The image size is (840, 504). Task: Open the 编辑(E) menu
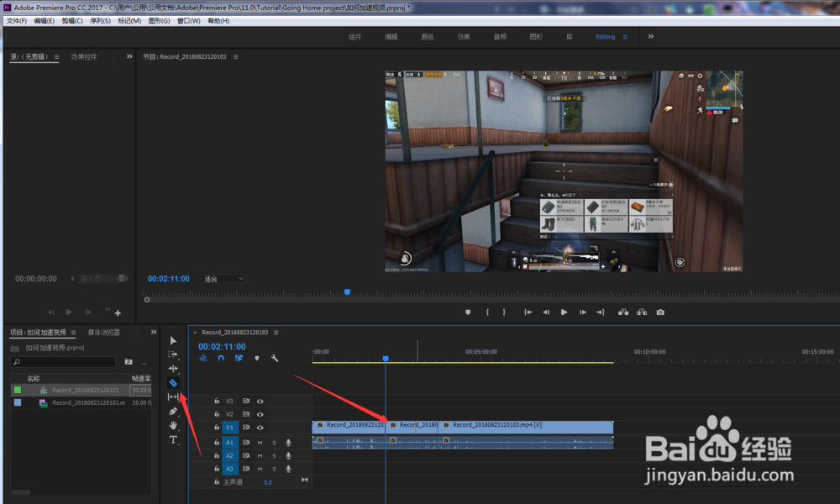pyautogui.click(x=44, y=21)
